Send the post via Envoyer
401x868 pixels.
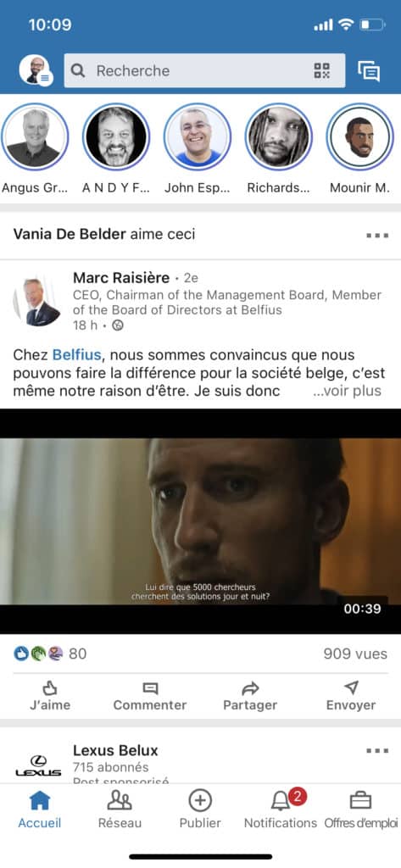[351, 697]
